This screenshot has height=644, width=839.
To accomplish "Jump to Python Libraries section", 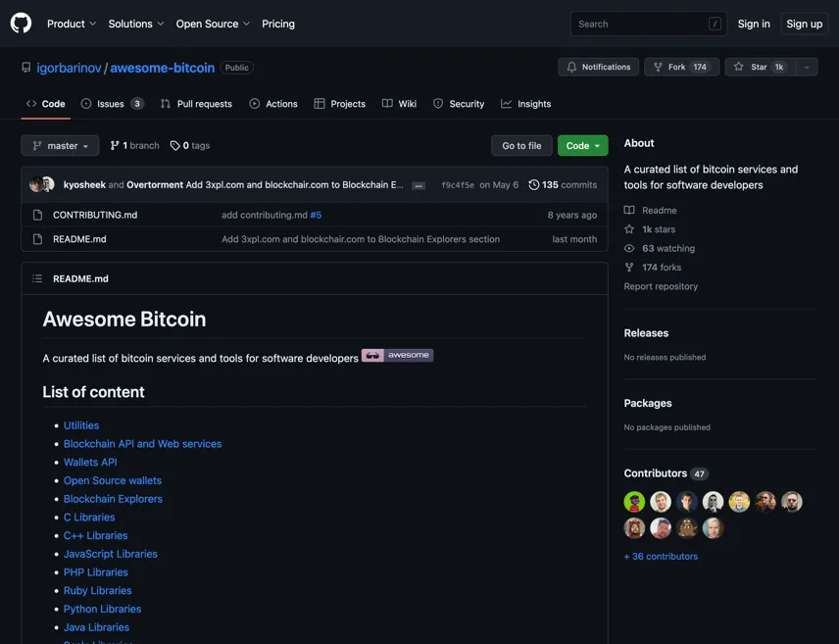I will [102, 610].
